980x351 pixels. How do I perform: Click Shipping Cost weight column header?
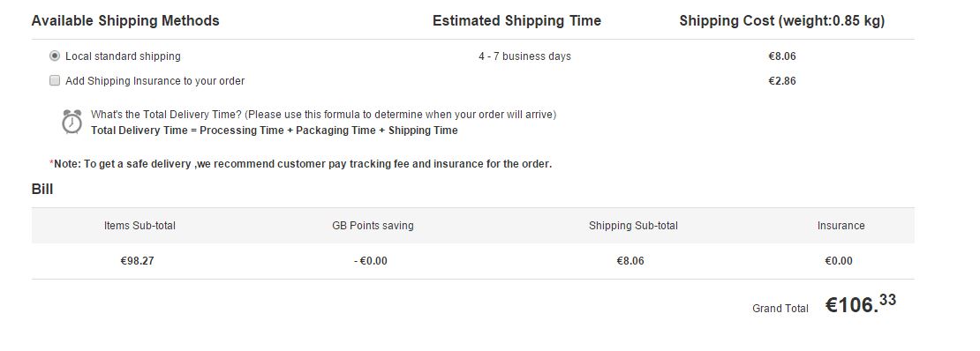(782, 20)
